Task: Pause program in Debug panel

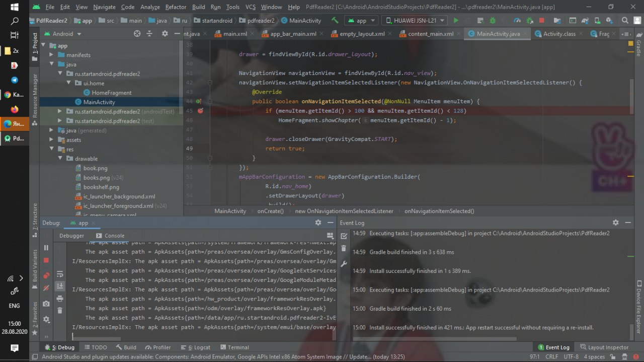Action: point(46,248)
